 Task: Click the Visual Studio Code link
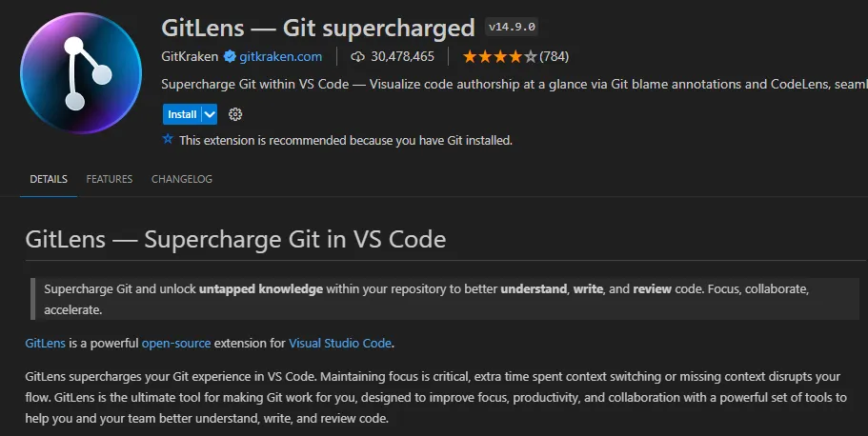pyautogui.click(x=340, y=343)
